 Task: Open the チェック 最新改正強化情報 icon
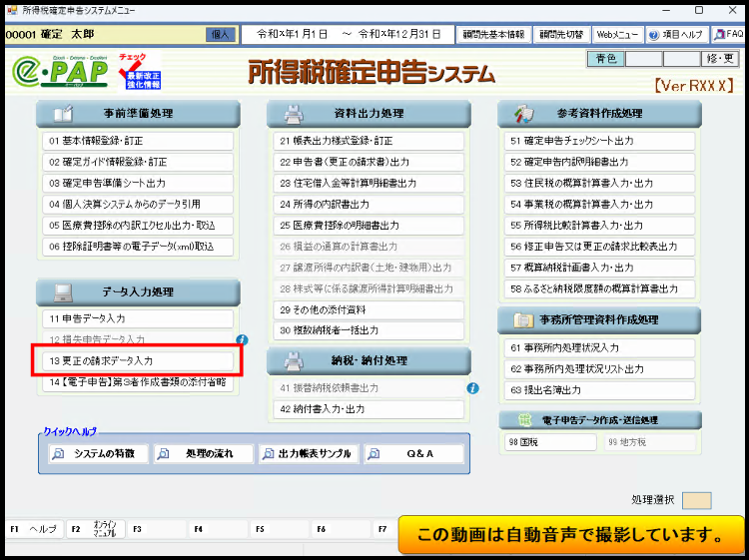coord(139,72)
